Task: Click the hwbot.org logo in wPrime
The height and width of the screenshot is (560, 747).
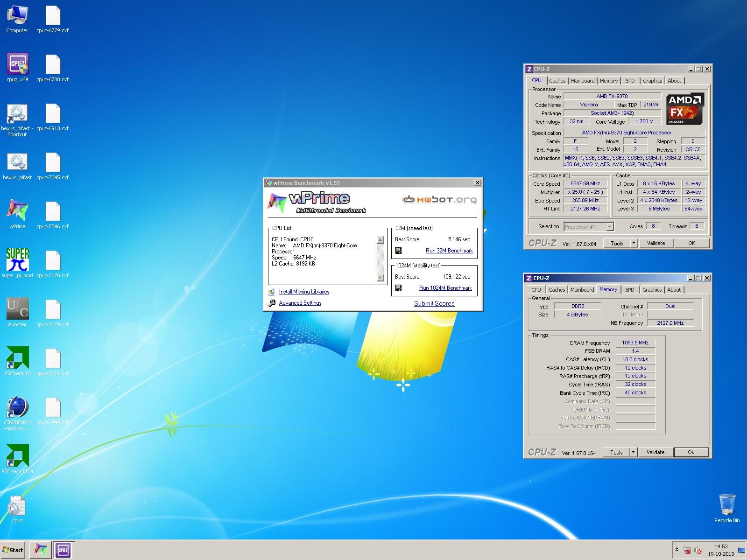Action: (440, 200)
